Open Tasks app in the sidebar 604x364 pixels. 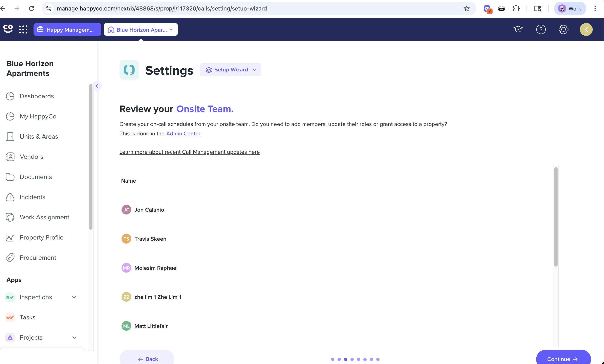pos(27,317)
